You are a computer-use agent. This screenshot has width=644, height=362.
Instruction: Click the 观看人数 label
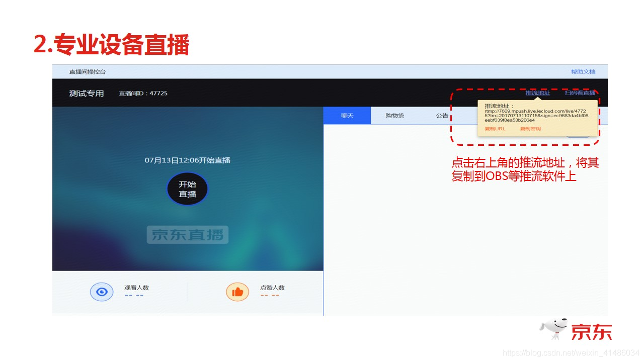pyautogui.click(x=137, y=288)
